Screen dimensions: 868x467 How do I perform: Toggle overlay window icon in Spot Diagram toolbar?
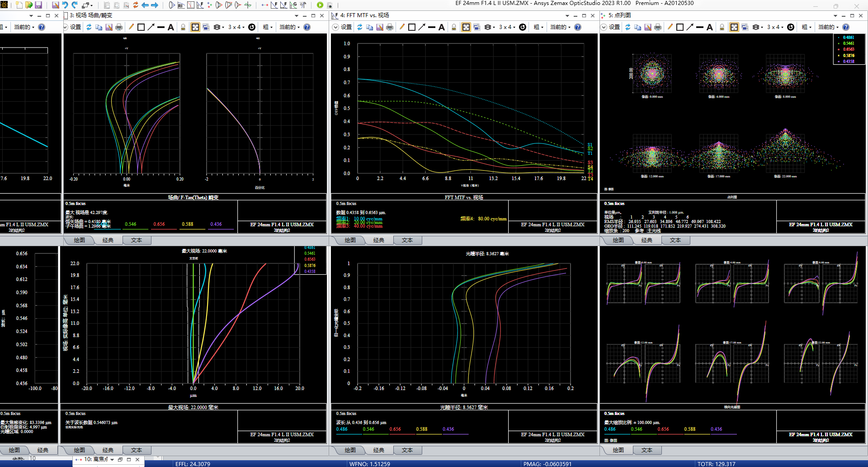tap(745, 27)
